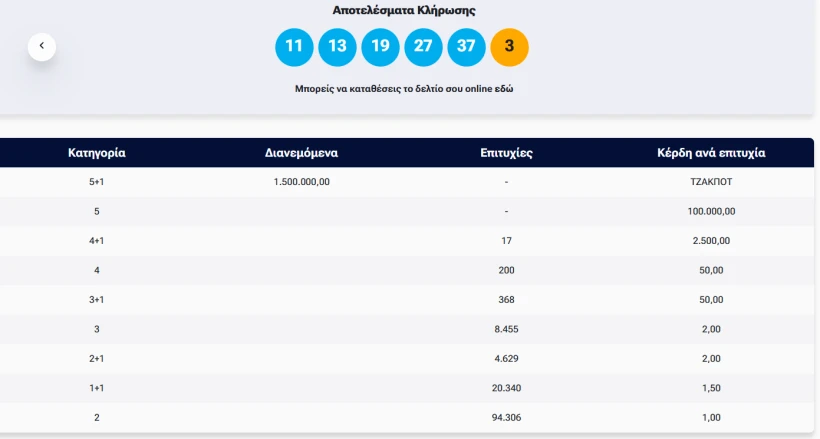Select the blue ball number 11
820x439 pixels.
point(294,46)
